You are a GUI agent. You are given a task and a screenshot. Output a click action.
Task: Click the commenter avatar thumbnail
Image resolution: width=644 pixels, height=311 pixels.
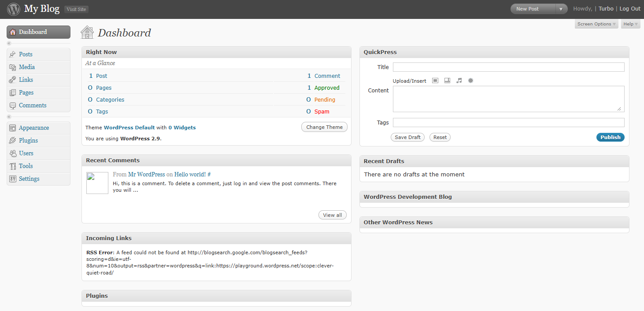97,183
